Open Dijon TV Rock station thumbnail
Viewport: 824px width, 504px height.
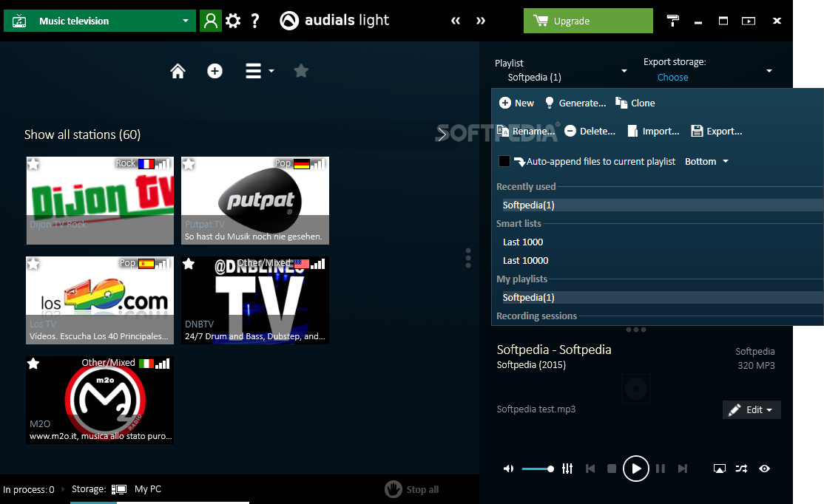click(100, 200)
